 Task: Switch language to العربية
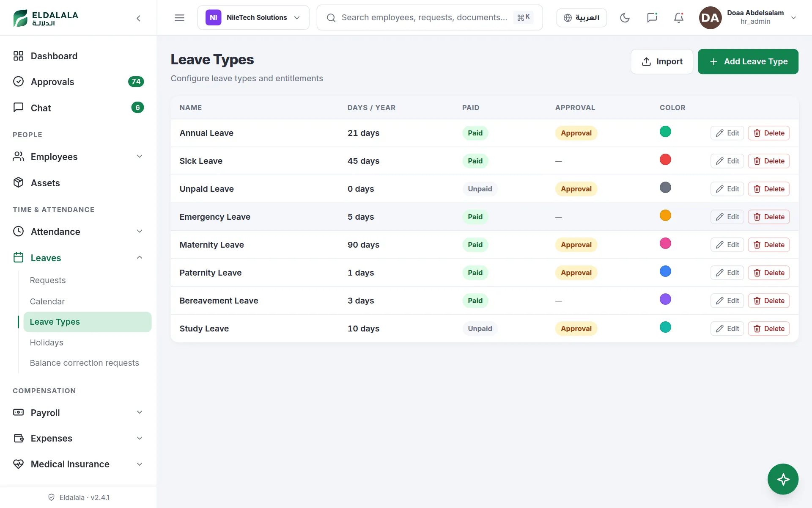point(582,18)
